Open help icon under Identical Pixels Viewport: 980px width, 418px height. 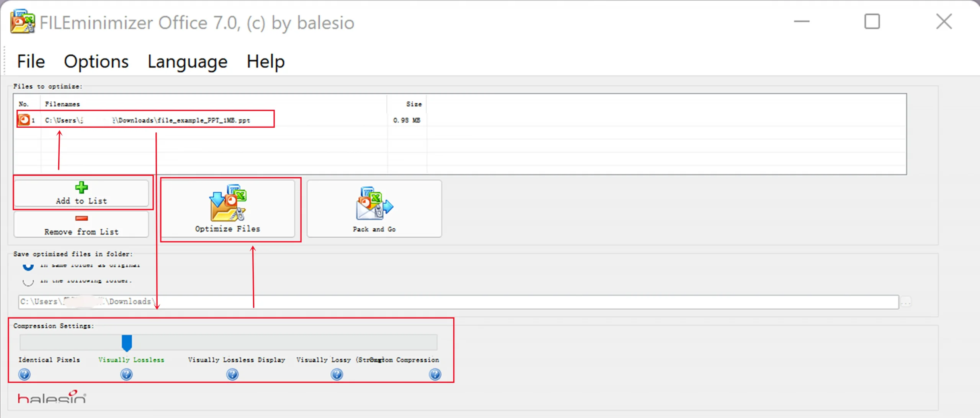(24, 374)
